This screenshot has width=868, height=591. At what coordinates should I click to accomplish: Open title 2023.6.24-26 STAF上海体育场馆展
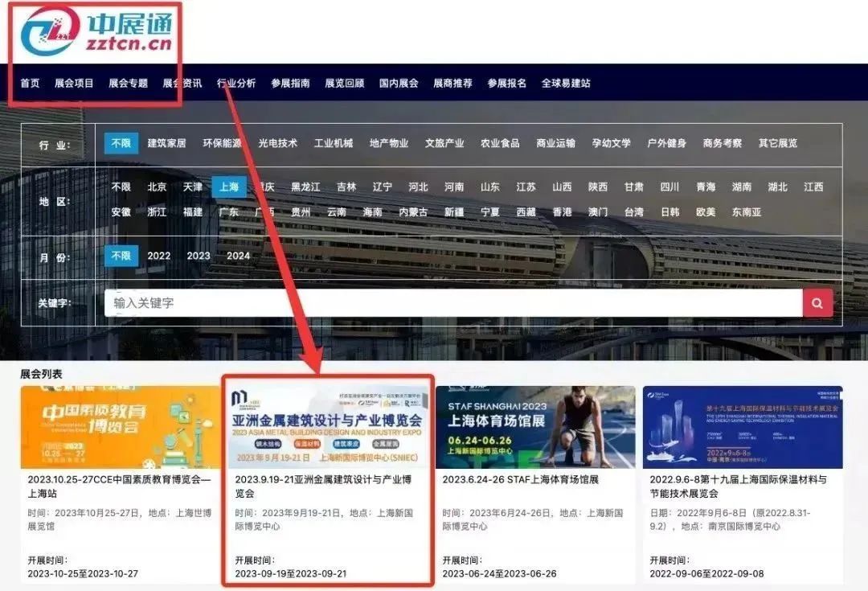520,480
